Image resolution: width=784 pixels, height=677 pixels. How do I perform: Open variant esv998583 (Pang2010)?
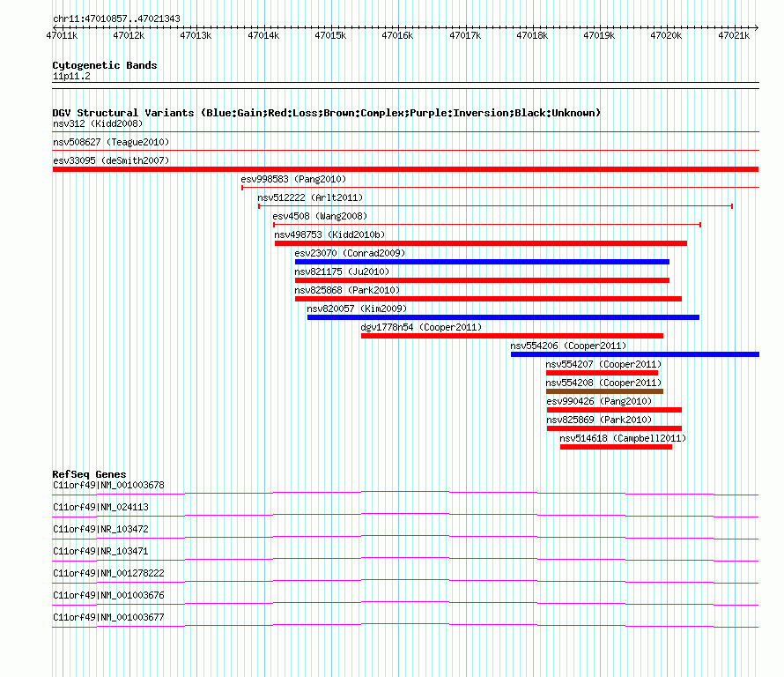pos(293,179)
